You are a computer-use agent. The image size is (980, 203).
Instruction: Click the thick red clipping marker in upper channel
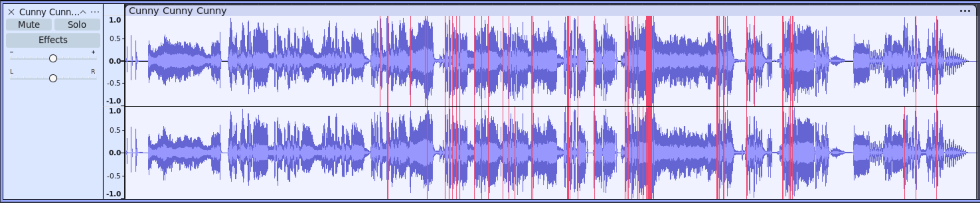[649, 61]
